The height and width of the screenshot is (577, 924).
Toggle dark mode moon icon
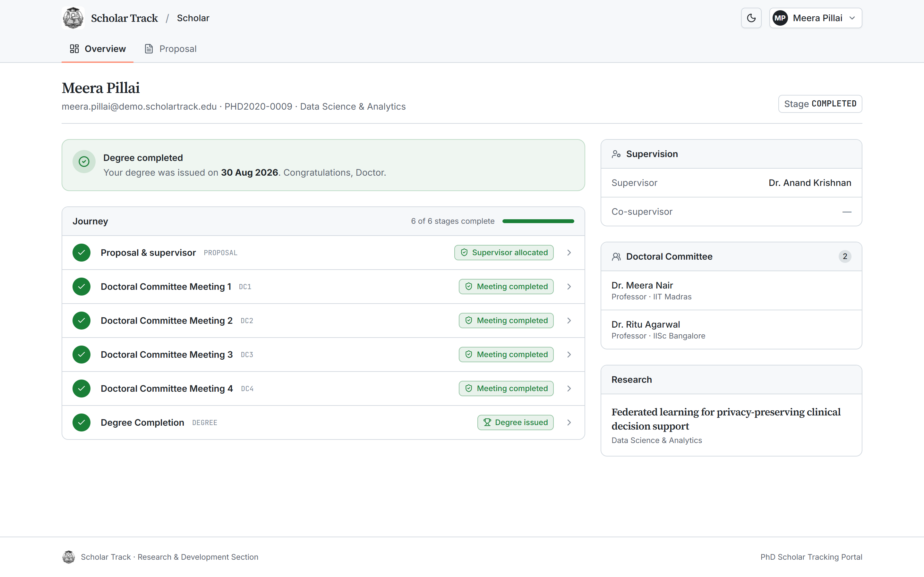pos(751,18)
